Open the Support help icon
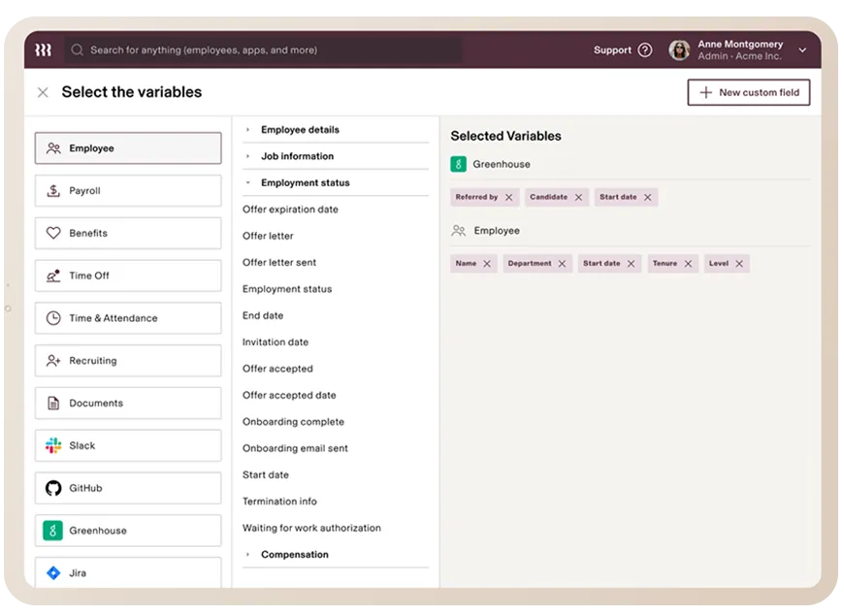The width and height of the screenshot is (844, 616). [x=645, y=50]
